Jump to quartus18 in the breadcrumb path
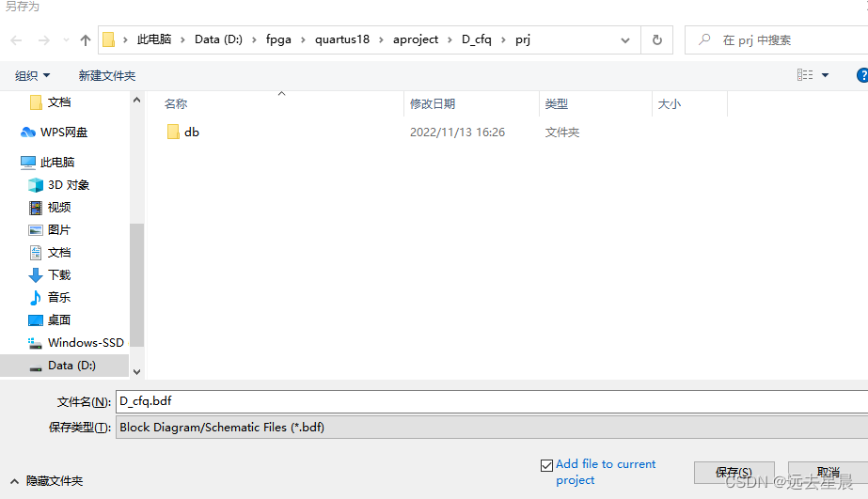868x499 pixels. coord(342,39)
